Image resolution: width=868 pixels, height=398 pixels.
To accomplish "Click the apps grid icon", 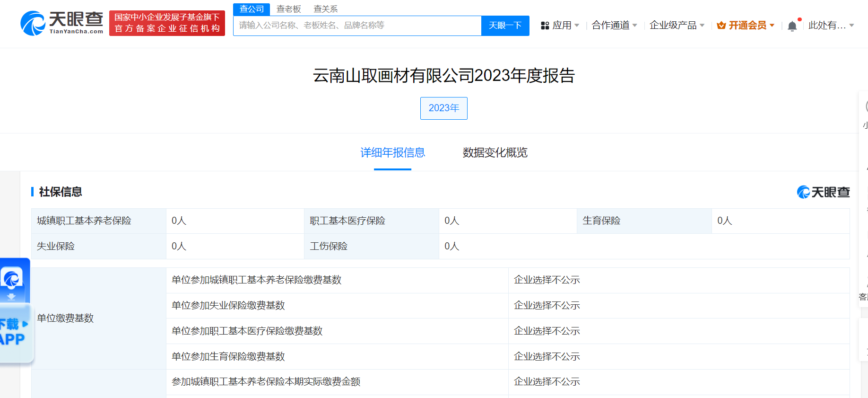I will (x=545, y=26).
